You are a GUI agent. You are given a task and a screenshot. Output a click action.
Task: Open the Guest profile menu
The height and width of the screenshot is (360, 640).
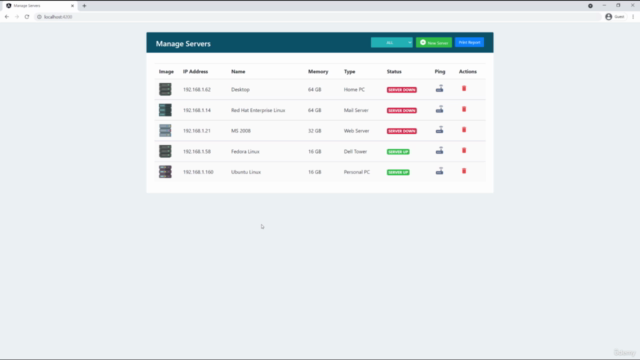click(615, 17)
